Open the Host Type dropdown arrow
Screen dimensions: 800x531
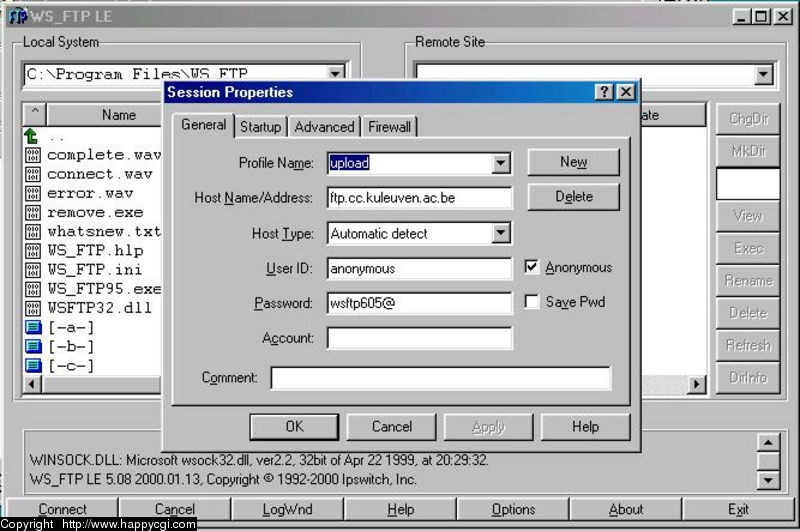501,233
